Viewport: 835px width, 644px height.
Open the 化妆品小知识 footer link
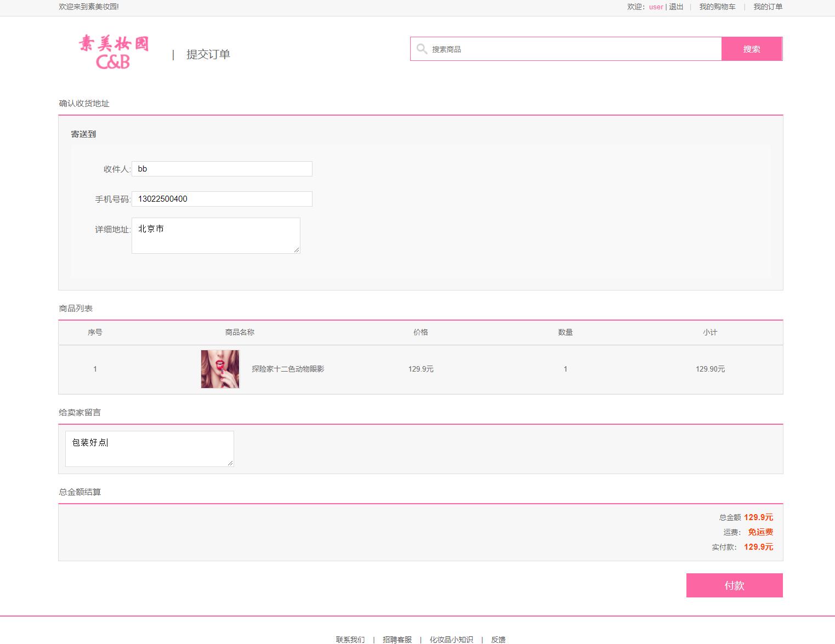(451, 640)
